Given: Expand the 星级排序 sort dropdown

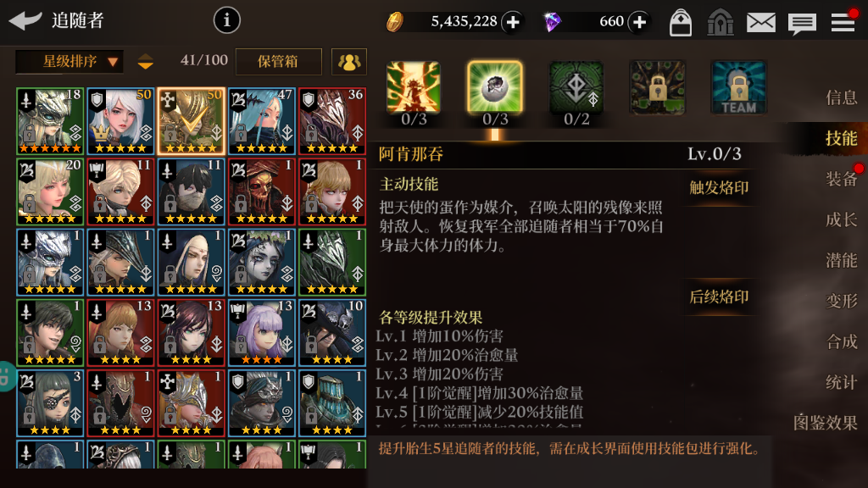Looking at the screenshot, I should tap(70, 61).
